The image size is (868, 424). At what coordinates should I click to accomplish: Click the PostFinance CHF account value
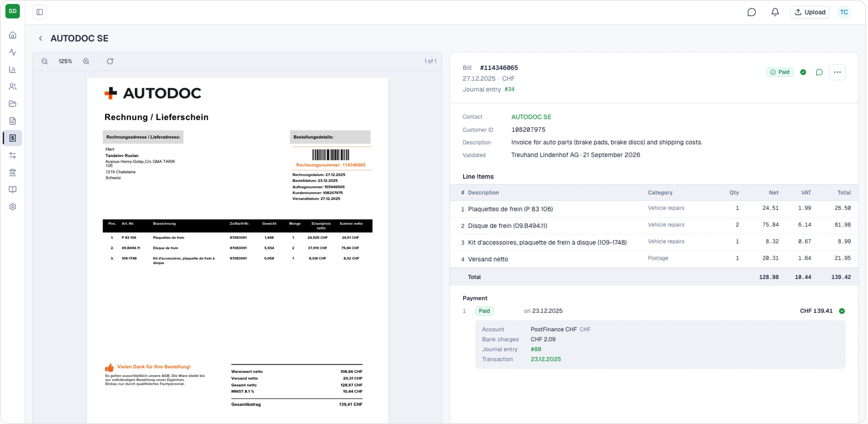pyautogui.click(x=553, y=330)
